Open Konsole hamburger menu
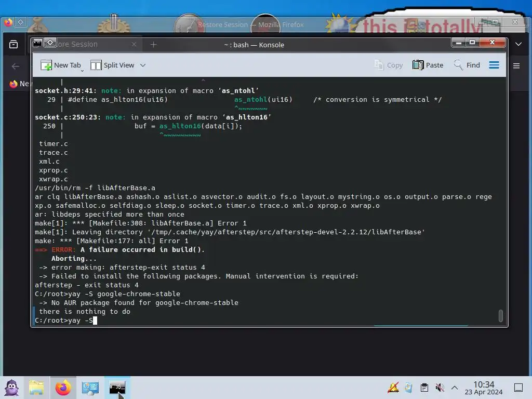532x399 pixels. [x=494, y=65]
